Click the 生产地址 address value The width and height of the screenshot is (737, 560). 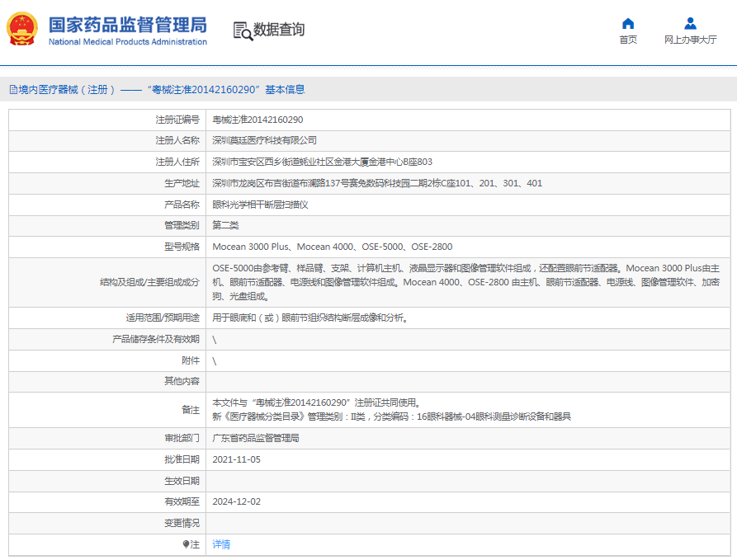[377, 183]
